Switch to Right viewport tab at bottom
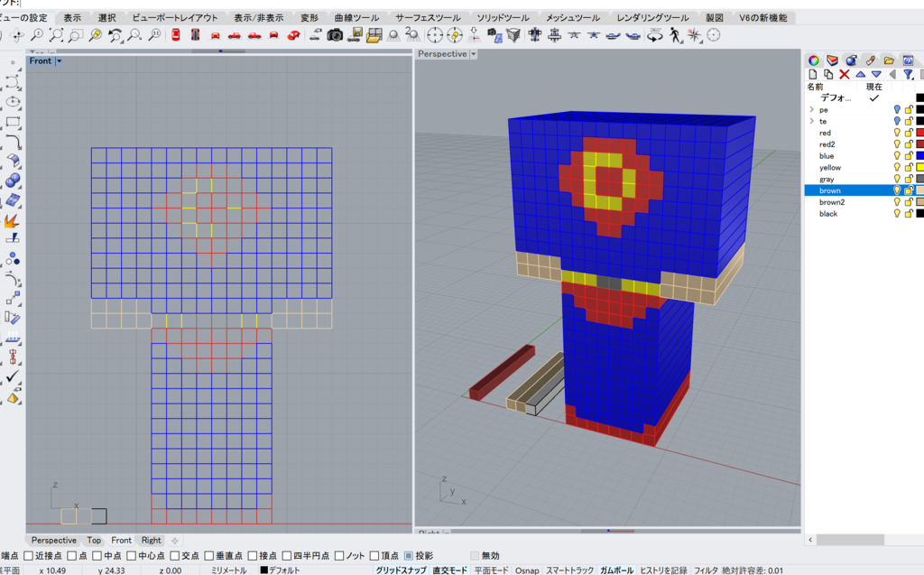 click(x=151, y=540)
